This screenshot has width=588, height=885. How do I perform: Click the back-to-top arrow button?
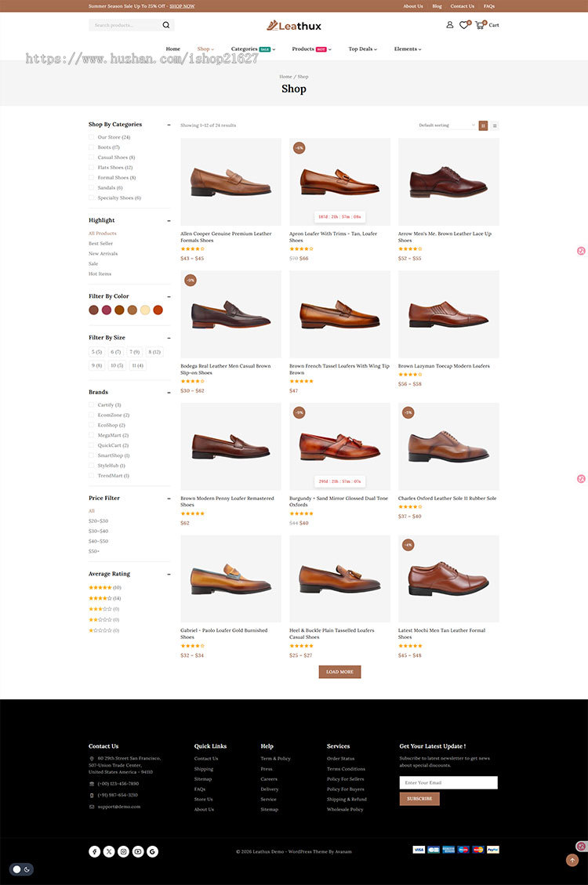pos(572,860)
